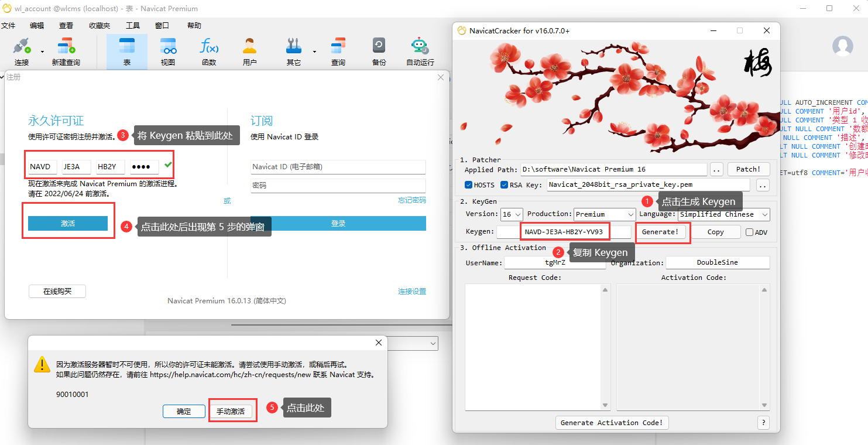Close the 注册 registration dialog

pyautogui.click(x=441, y=77)
